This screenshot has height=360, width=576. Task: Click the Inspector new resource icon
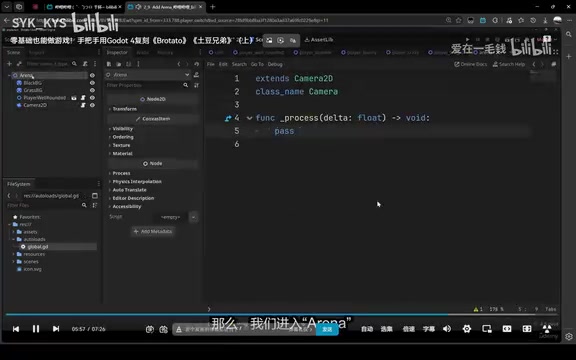(x=109, y=64)
